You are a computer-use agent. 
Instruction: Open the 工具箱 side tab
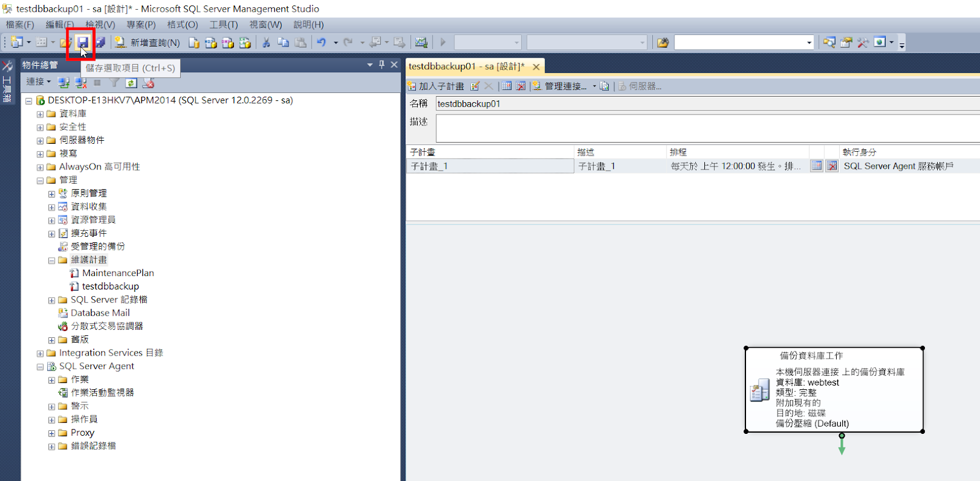click(7, 81)
